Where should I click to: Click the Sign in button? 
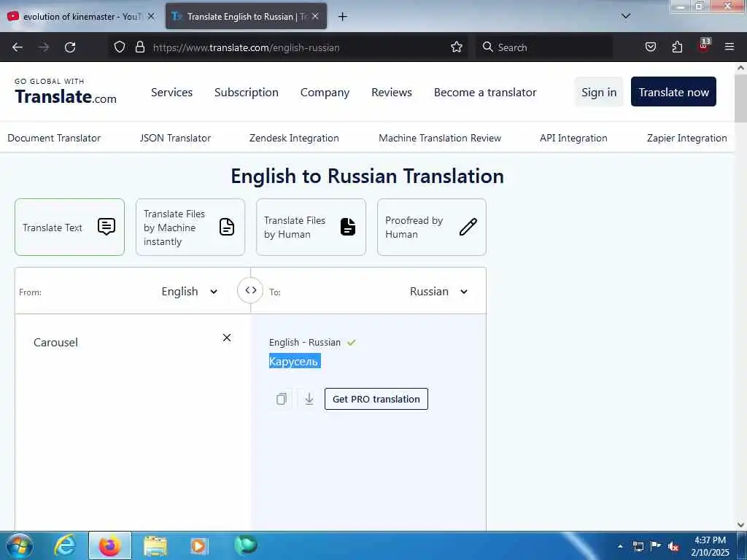[x=599, y=92]
